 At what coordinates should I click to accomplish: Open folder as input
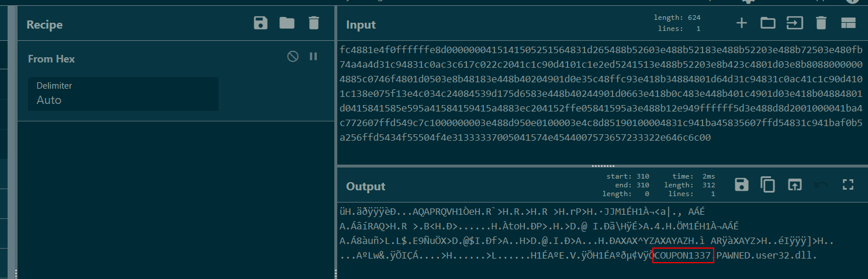pos(767,23)
